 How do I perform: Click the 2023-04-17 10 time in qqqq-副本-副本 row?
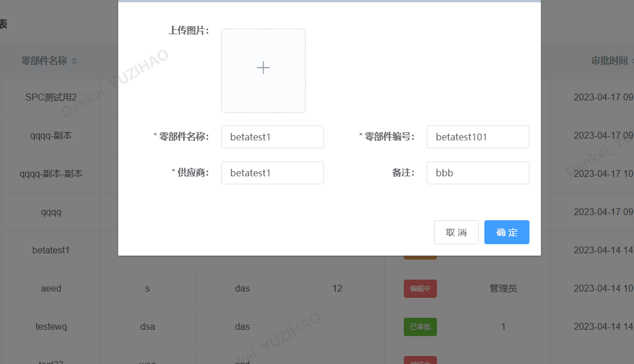(603, 173)
